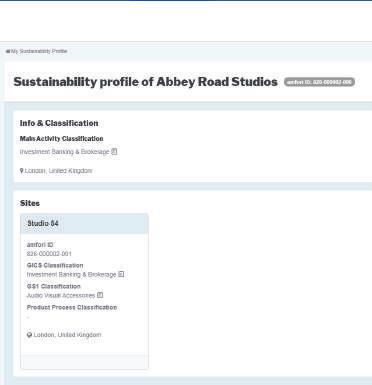The height and width of the screenshot is (385, 372).
Task: Click the amfori ID badge beside the title
Action: (x=319, y=82)
